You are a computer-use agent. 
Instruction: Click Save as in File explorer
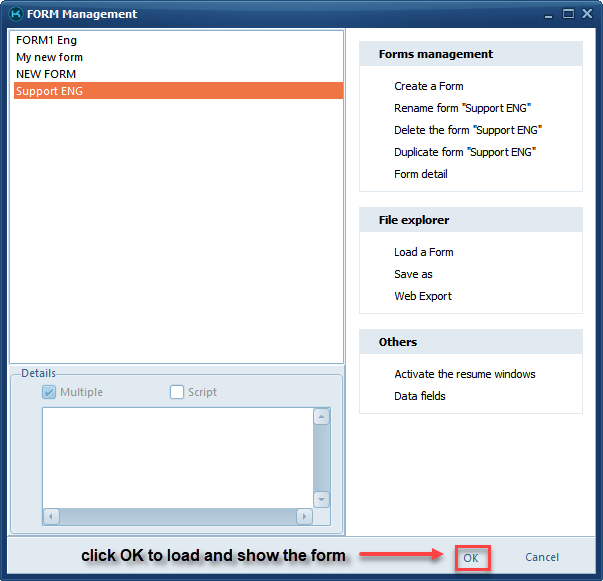413,274
